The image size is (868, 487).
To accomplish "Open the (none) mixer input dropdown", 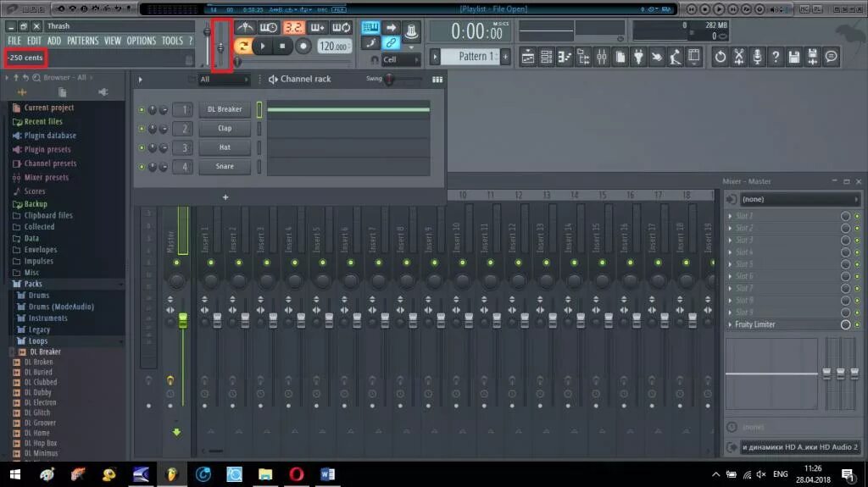I will (800, 199).
